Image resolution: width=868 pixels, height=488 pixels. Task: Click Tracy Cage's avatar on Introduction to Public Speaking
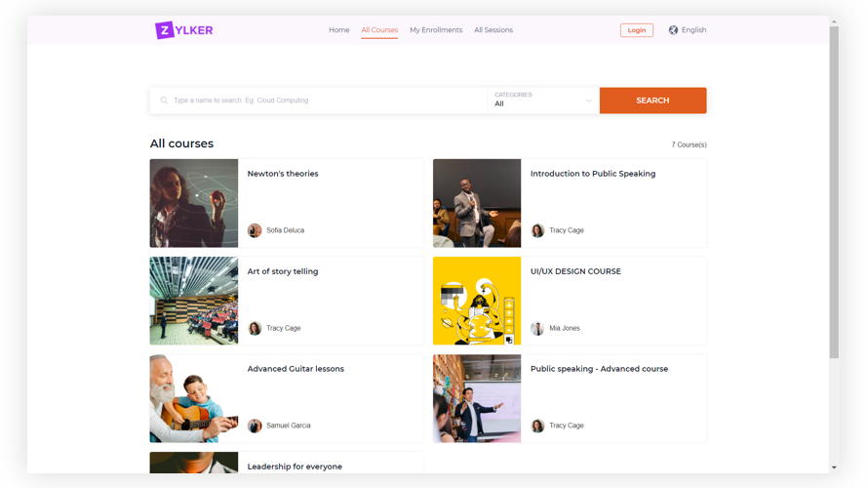(537, 230)
